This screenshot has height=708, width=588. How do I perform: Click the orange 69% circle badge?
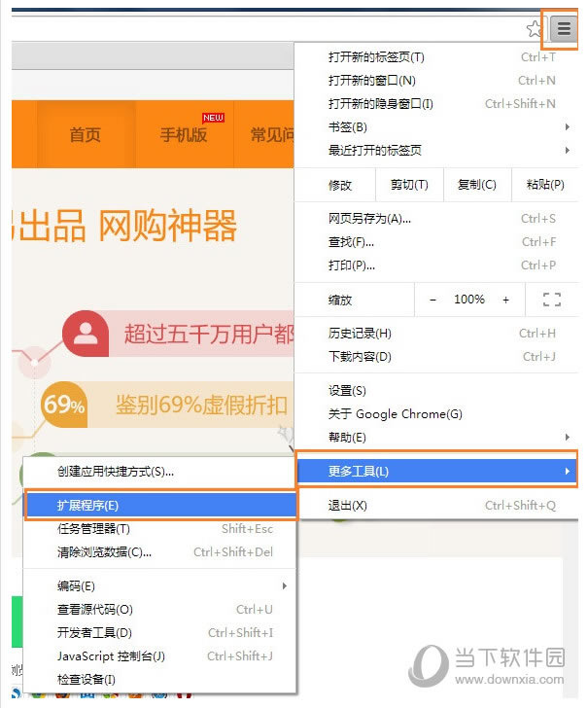[x=64, y=405]
